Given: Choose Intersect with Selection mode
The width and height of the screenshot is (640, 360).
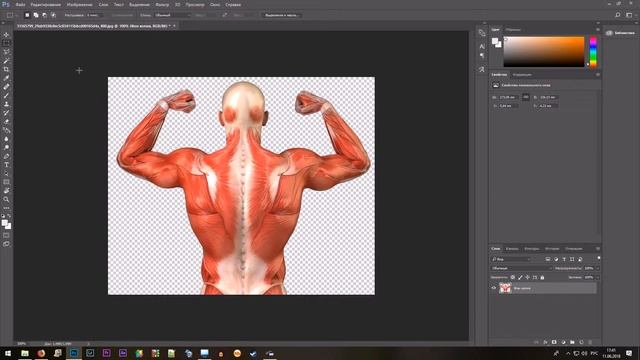Looking at the screenshot, I should coord(53,15).
